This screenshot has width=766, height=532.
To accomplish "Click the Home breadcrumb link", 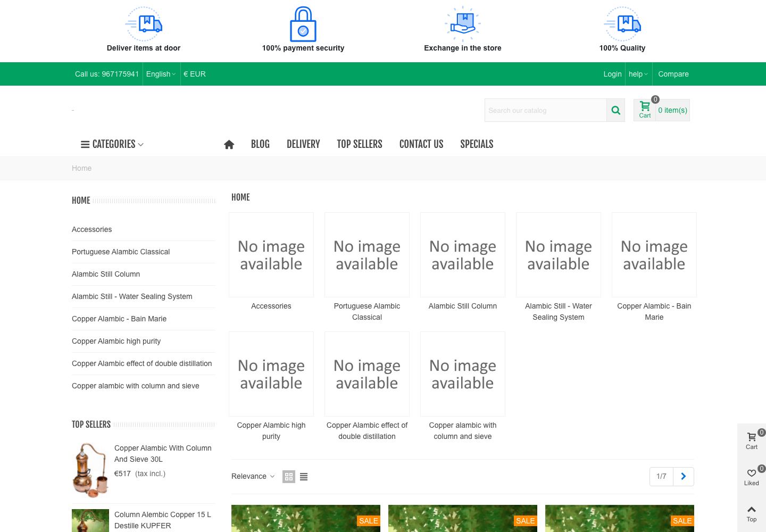I will point(81,168).
